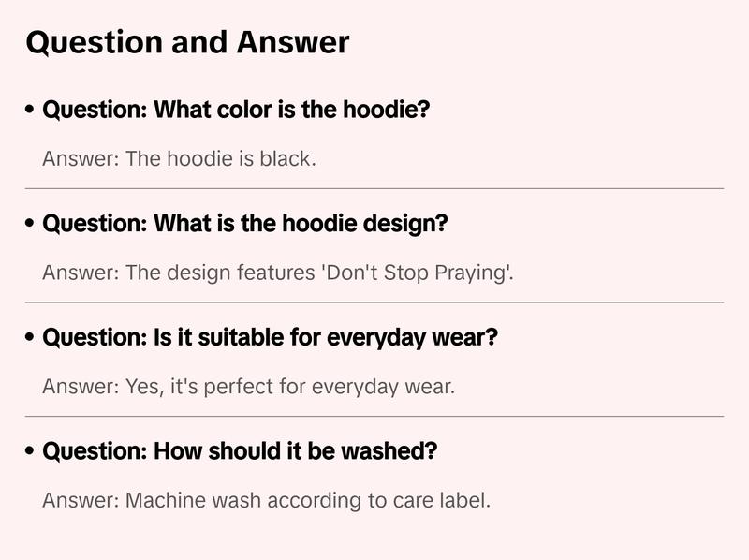749x560 pixels.
Task: Click the answer "Yes, it's perfect for everyday wear."
Action: point(248,387)
